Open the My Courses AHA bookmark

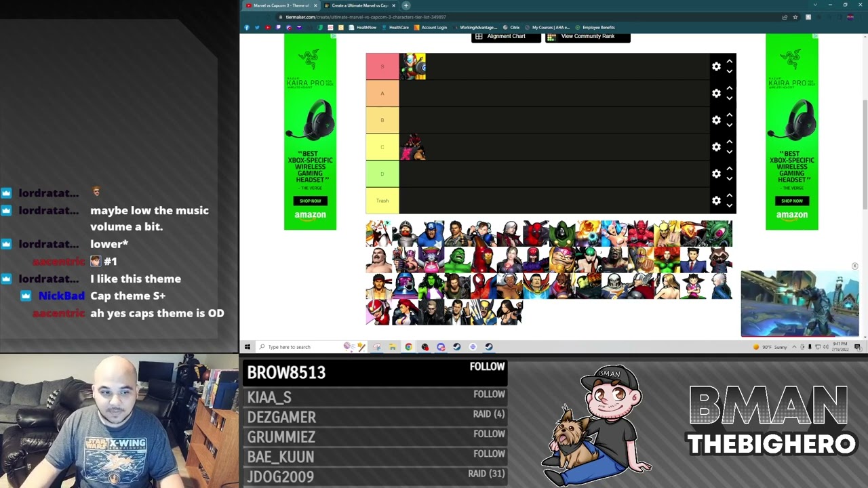[547, 28]
